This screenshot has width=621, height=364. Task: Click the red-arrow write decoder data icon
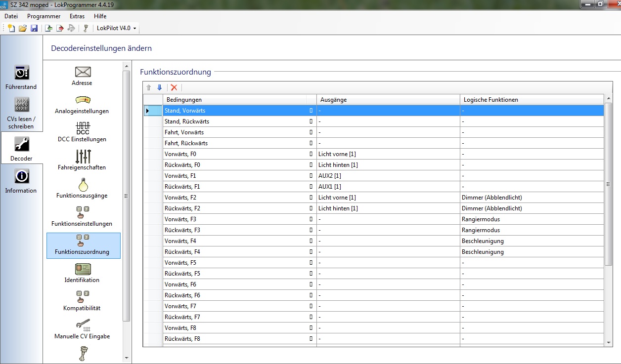click(x=60, y=28)
